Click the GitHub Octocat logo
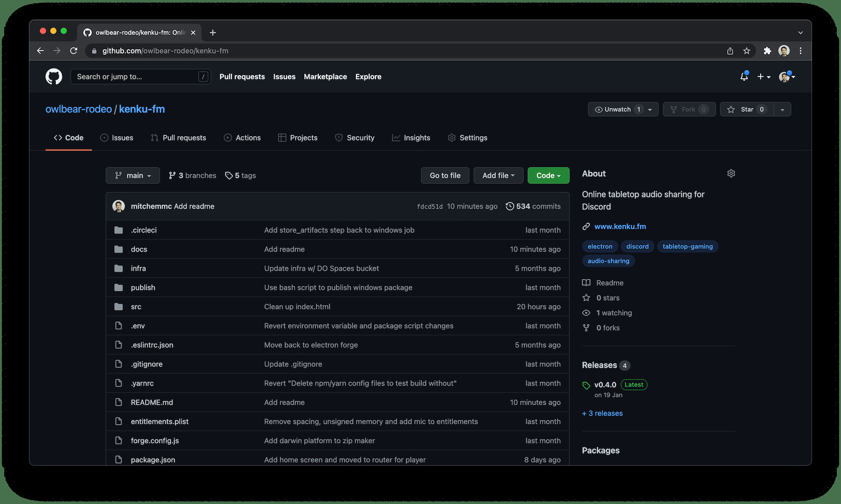 (x=54, y=77)
